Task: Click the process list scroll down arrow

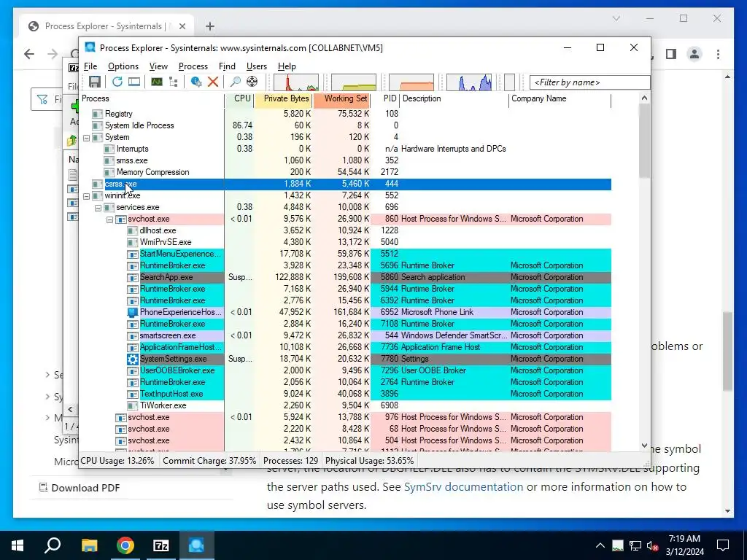Action: coord(644,446)
